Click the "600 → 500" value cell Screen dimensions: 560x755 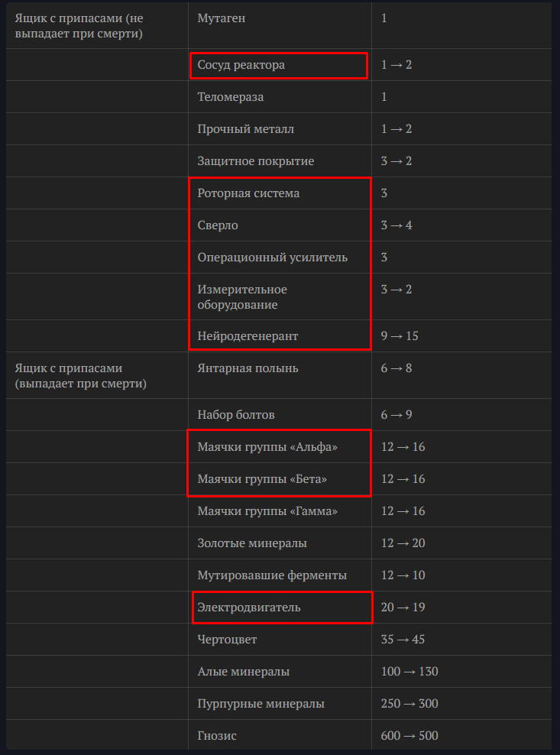[409, 736]
